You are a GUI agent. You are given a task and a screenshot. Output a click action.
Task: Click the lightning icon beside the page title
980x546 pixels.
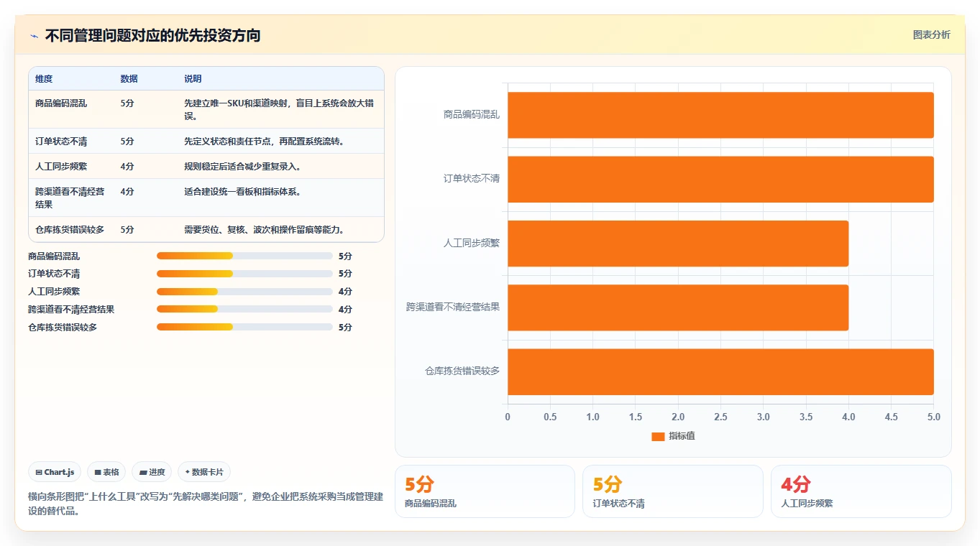(34, 36)
